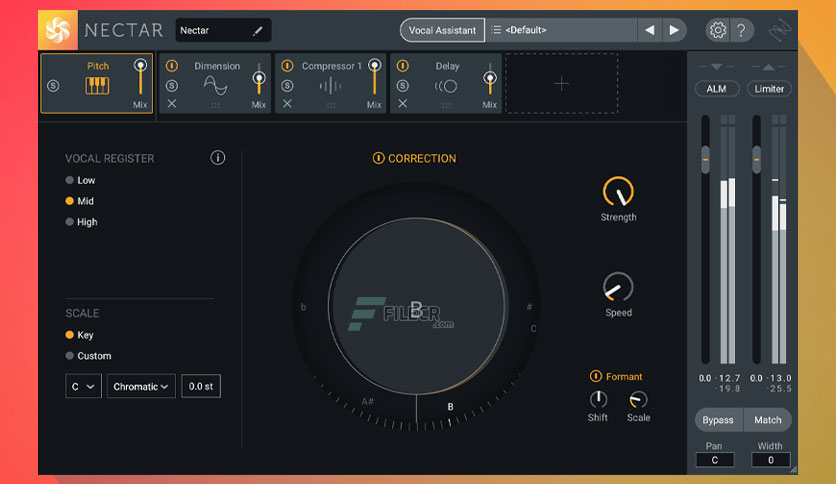Remove the Delay module with X
The image size is (836, 484).
[403, 104]
